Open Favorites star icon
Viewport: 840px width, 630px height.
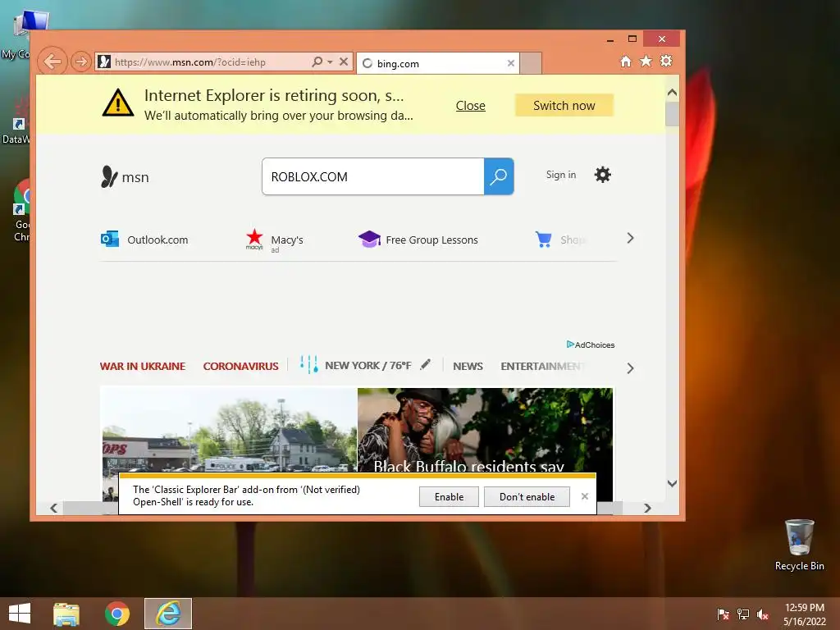click(x=646, y=61)
